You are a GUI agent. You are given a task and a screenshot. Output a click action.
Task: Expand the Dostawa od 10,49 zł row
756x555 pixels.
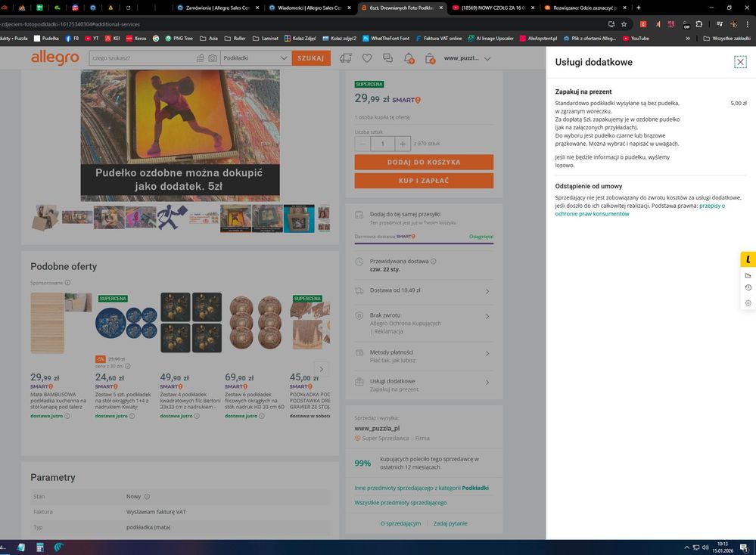[487, 290]
